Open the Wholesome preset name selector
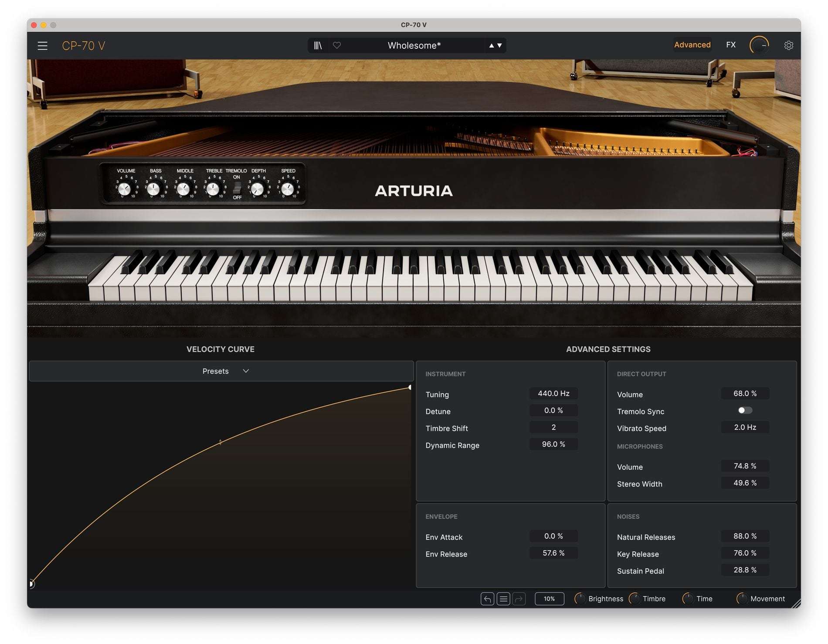Screen dimensions: 828x644 tap(414, 45)
